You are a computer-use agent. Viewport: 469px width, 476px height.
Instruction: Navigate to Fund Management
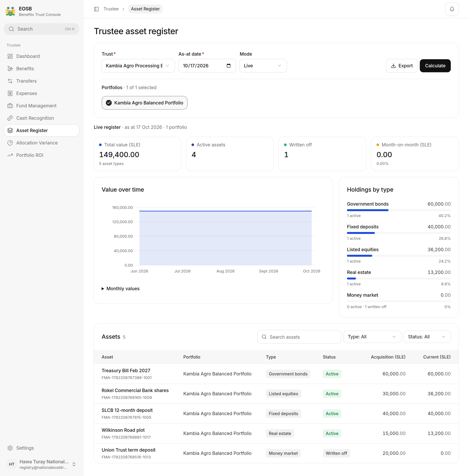41,106
